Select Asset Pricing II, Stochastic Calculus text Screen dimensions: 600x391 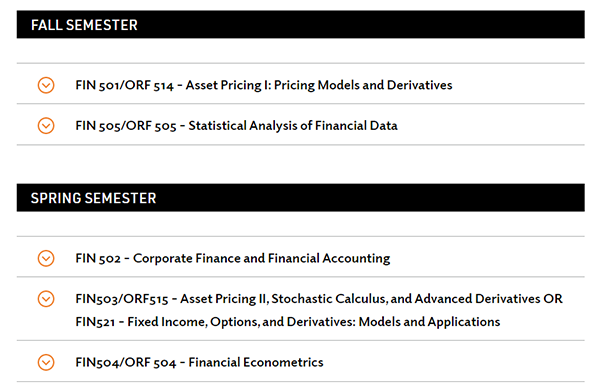[283, 299]
